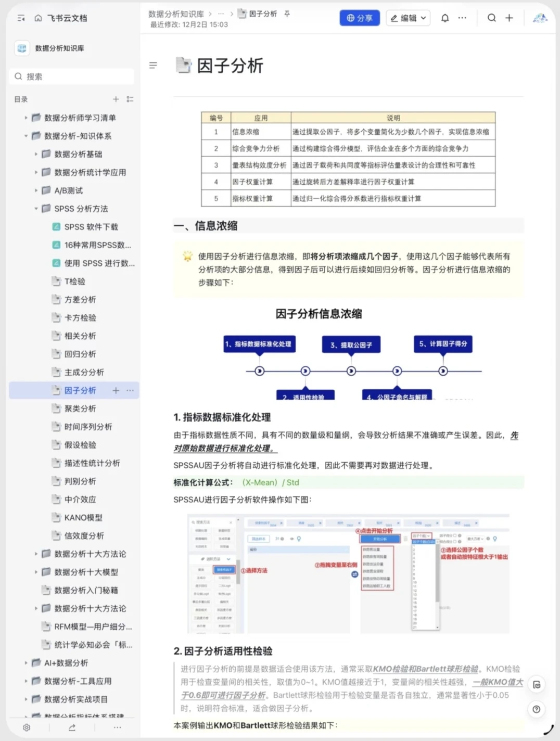Unpin the document using the pin icon
560x741 pixels.
[287, 14]
